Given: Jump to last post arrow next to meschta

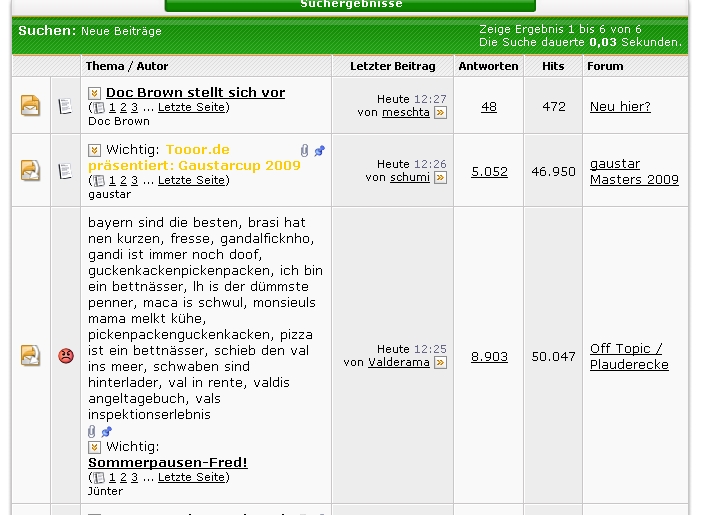Looking at the screenshot, I should tap(440, 113).
